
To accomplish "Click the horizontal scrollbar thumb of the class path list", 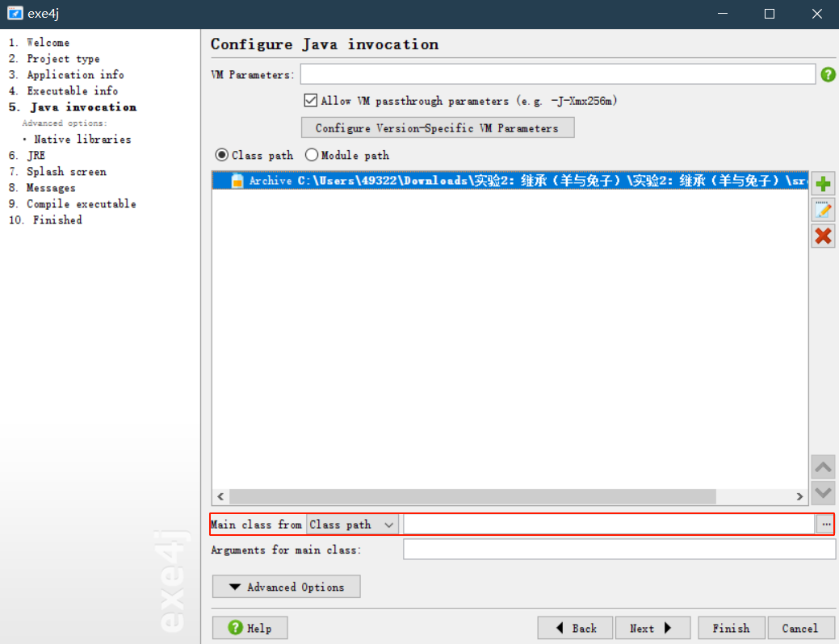I will click(x=472, y=496).
